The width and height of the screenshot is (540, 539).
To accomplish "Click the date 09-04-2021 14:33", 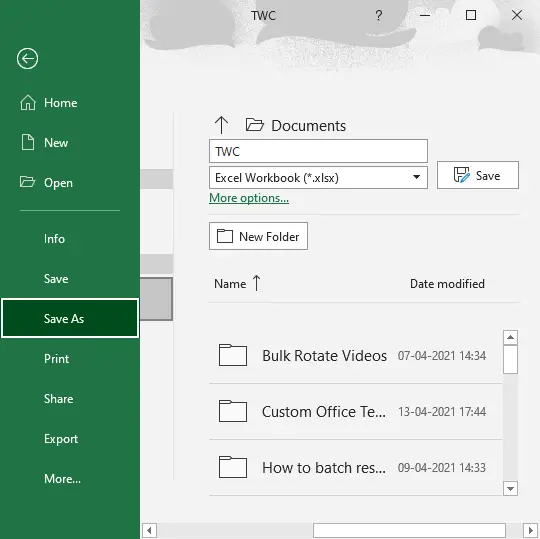I will click(x=442, y=468).
